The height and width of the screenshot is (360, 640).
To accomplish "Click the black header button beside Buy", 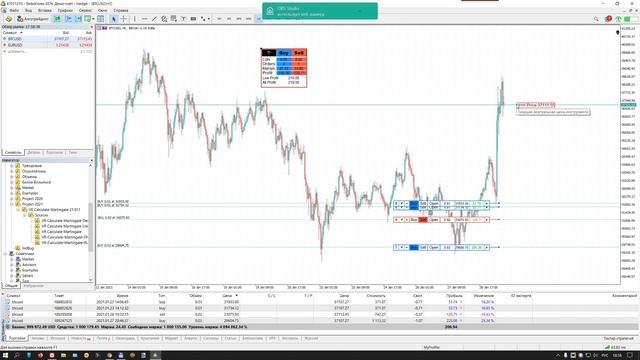I will [x=269, y=53].
